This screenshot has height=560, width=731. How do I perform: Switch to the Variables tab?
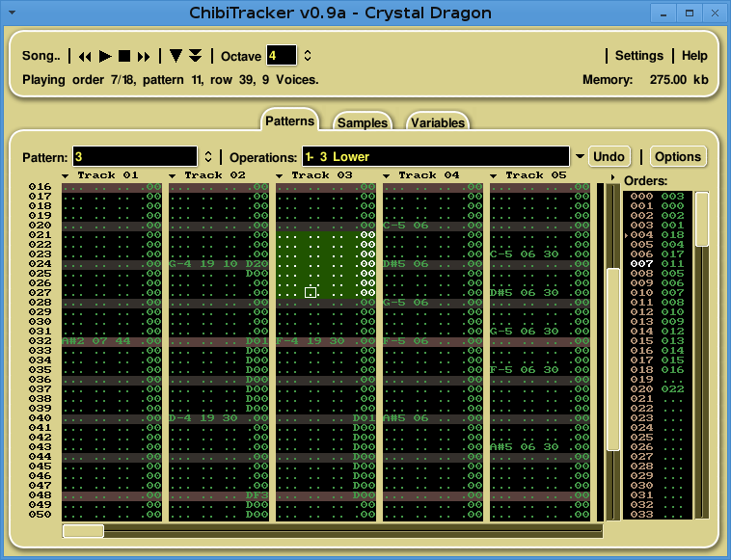pyautogui.click(x=437, y=122)
